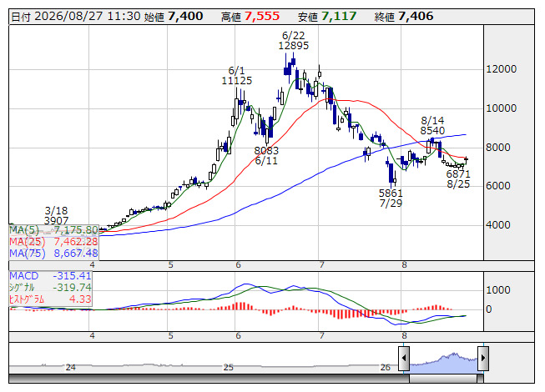The image size is (545, 392).
Task: Click year 26 in the overview navigator
Action: [x=385, y=367]
